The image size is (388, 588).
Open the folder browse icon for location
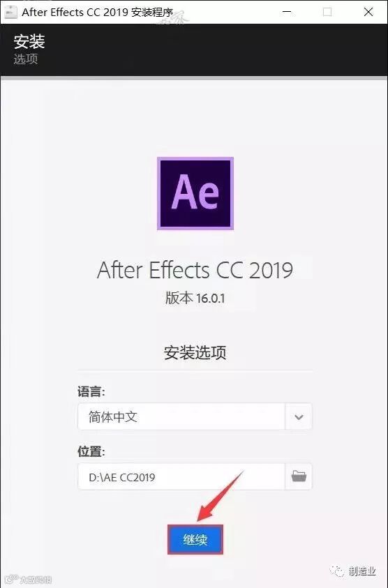coord(299,476)
